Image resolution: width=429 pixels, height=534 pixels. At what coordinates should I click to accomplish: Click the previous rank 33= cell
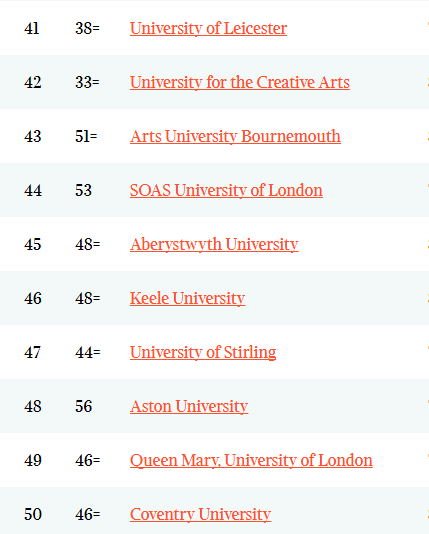88,82
